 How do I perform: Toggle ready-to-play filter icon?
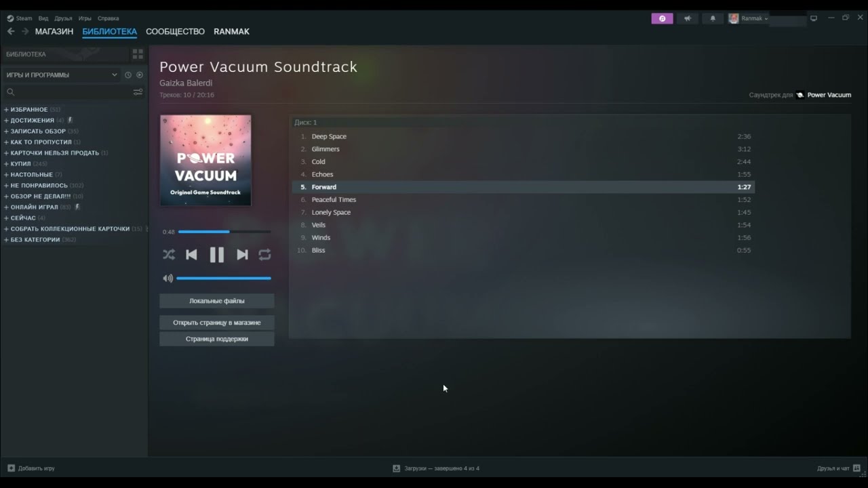tap(140, 75)
